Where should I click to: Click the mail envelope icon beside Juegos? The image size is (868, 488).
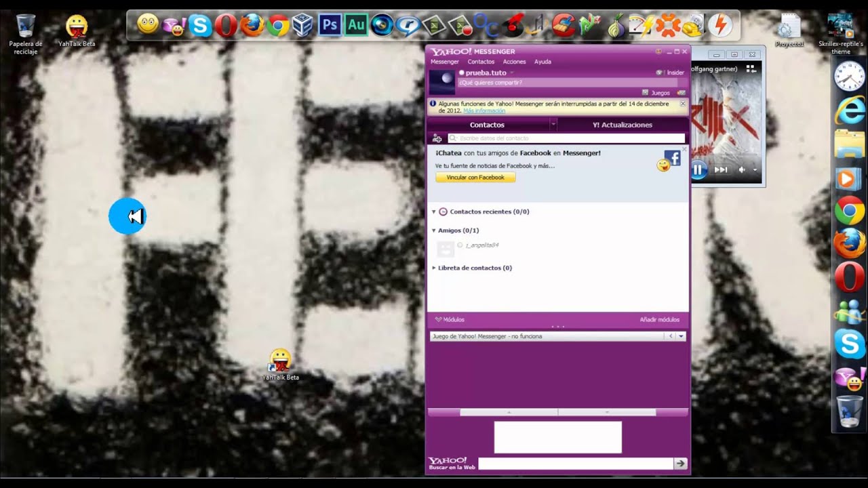[x=681, y=93]
